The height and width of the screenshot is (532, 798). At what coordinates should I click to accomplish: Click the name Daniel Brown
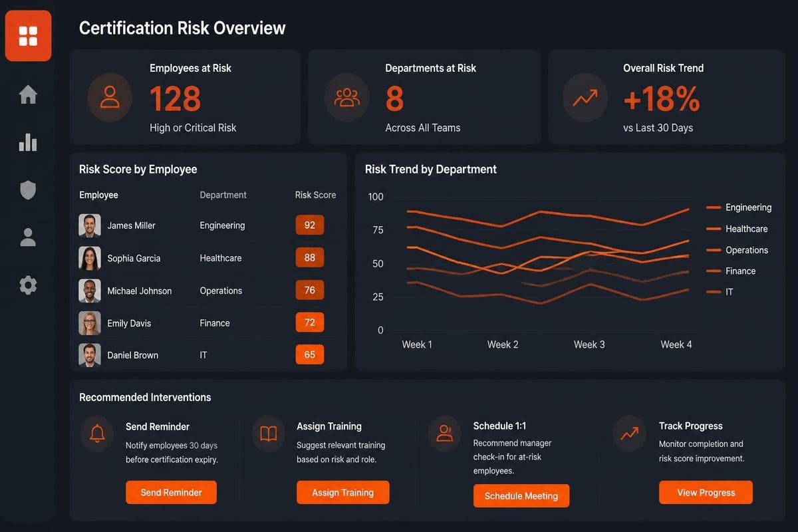click(x=133, y=355)
